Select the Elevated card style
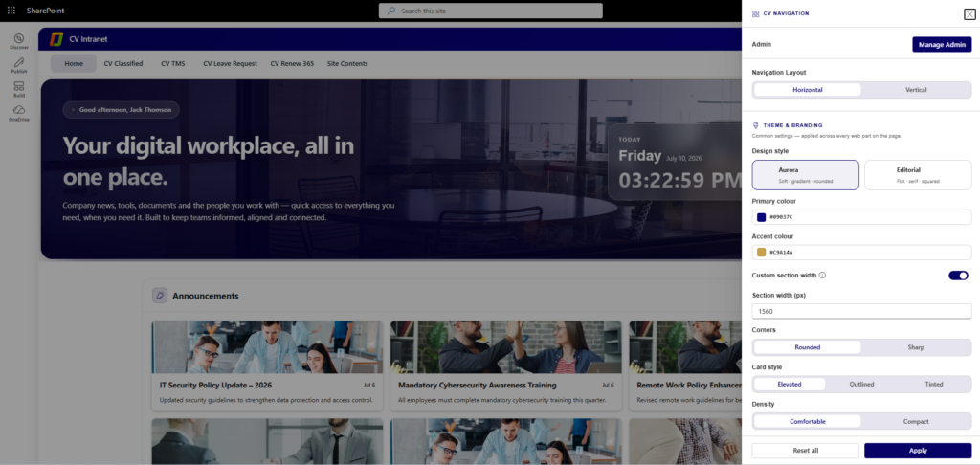This screenshot has height=465, width=980. 790,385
